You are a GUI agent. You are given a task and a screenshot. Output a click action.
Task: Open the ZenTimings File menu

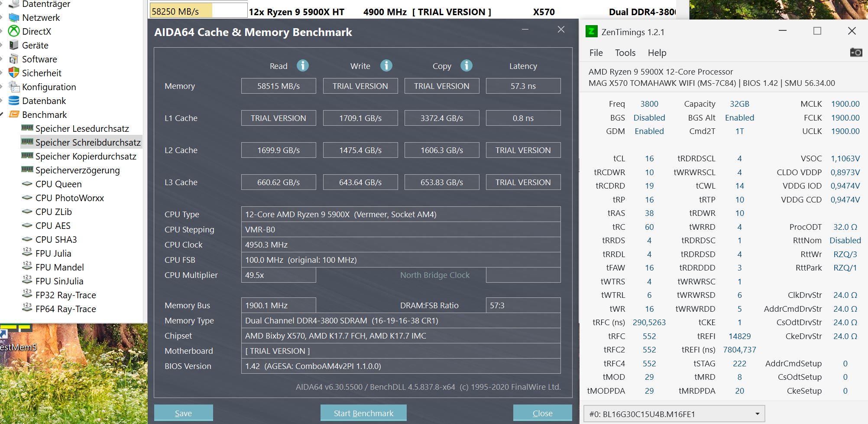pos(596,53)
